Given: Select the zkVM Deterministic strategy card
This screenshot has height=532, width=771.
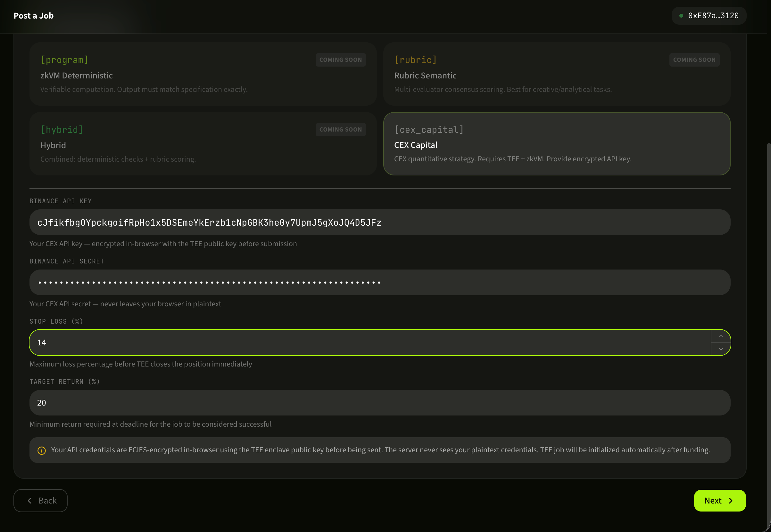Looking at the screenshot, I should point(203,74).
